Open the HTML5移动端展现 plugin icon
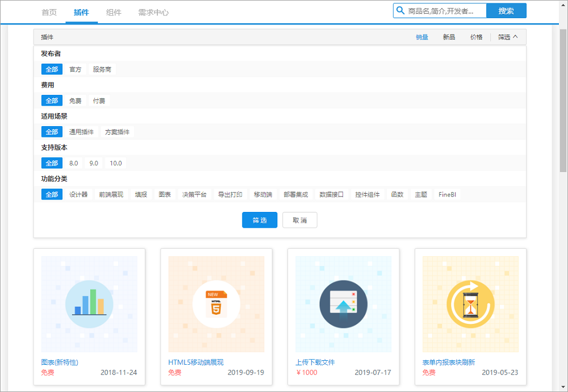Screen dimensions: 568x392 click(216, 304)
